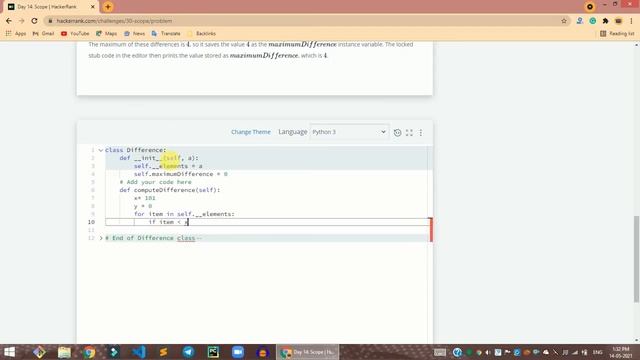Click the blue help icon in system tray
Screen dimensions: 640x360
(457, 352)
